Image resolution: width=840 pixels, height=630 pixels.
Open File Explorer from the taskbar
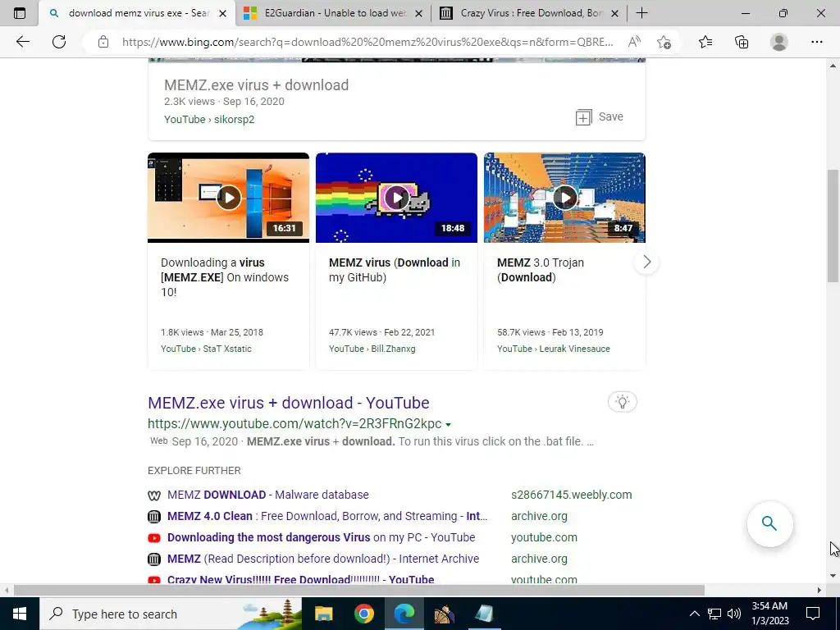pos(323,614)
